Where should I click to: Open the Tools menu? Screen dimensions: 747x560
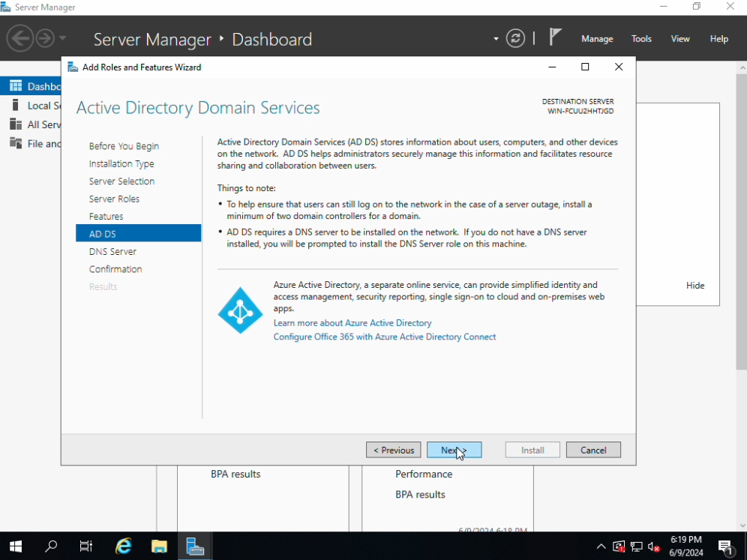pyautogui.click(x=641, y=39)
